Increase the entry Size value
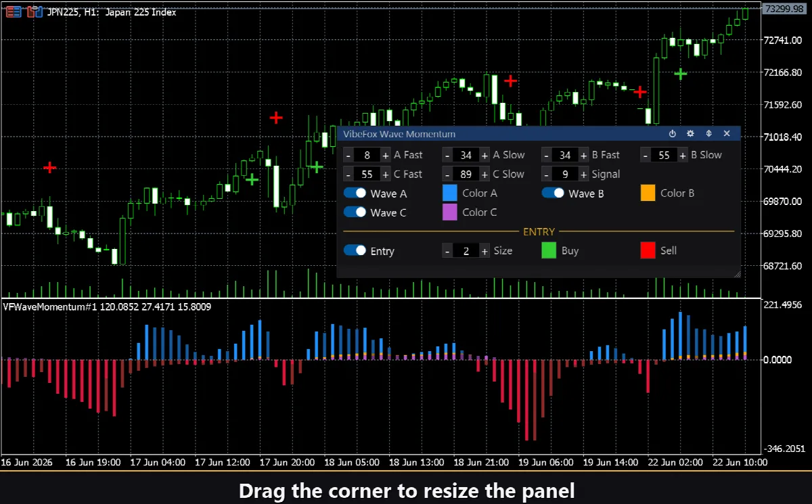This screenshot has width=812, height=504. click(484, 251)
